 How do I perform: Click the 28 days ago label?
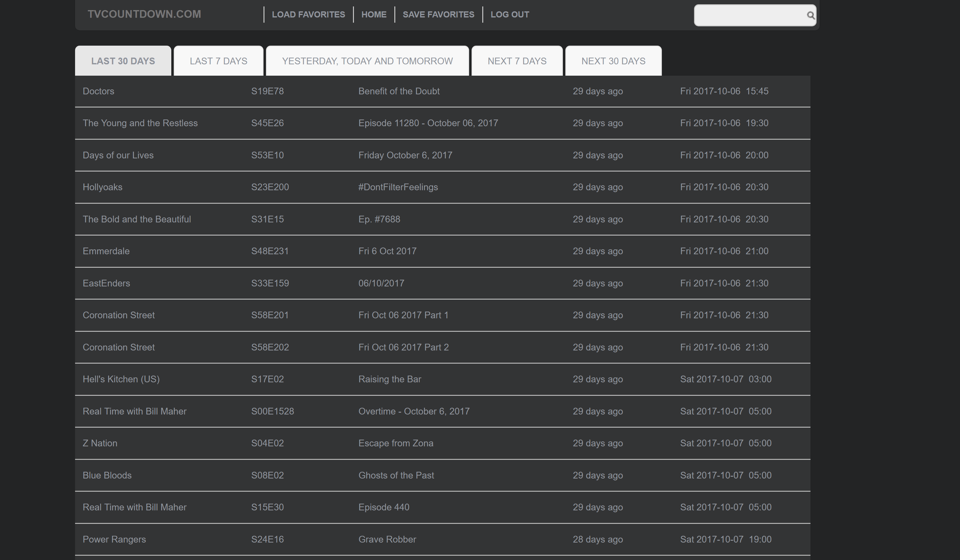pyautogui.click(x=598, y=539)
